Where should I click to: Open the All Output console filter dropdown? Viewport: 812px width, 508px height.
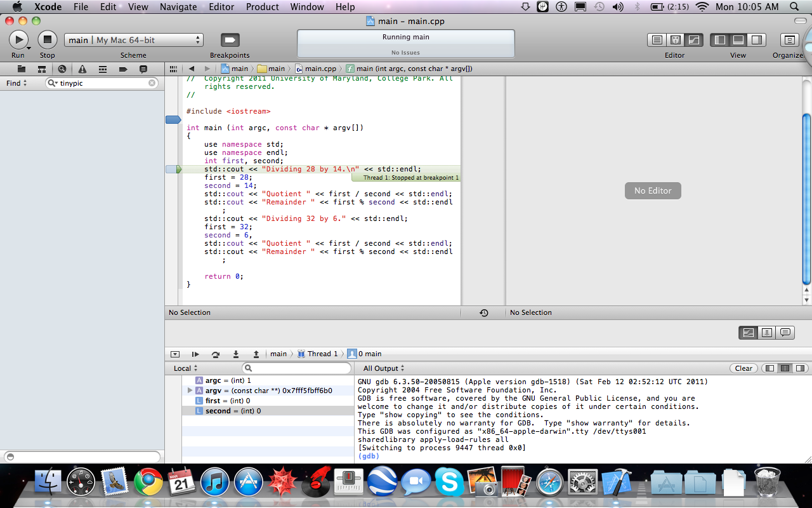(381, 368)
